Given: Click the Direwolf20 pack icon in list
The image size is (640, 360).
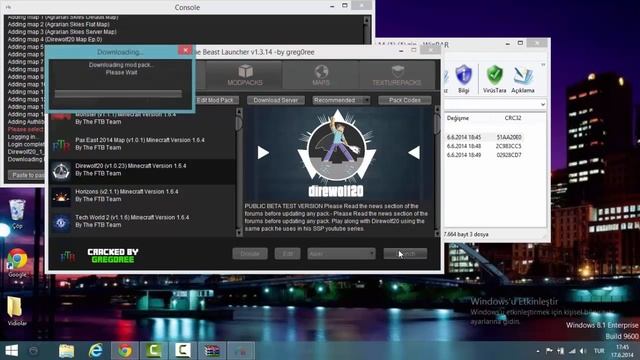Looking at the screenshot, I should [x=61, y=170].
